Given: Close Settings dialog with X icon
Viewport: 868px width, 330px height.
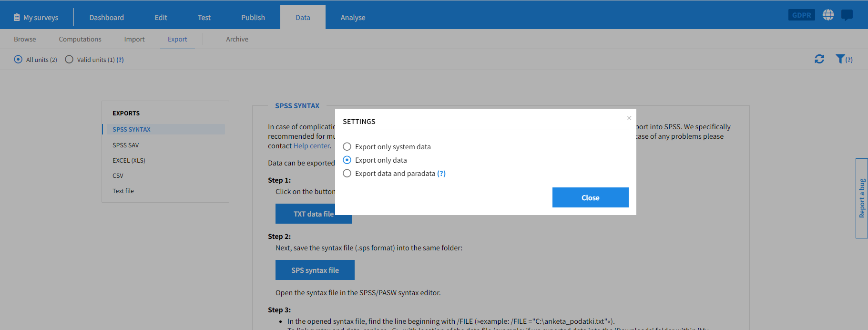Looking at the screenshot, I should (629, 118).
